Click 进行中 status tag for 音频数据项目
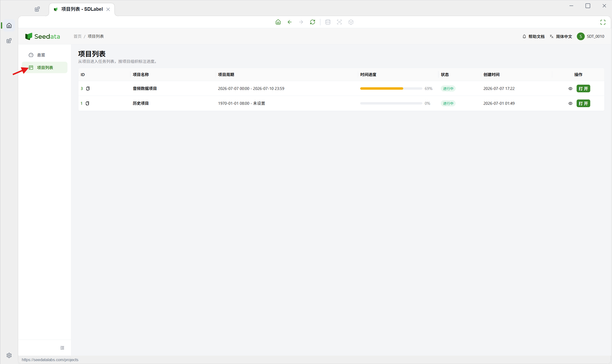The height and width of the screenshot is (364, 612). 448,88
